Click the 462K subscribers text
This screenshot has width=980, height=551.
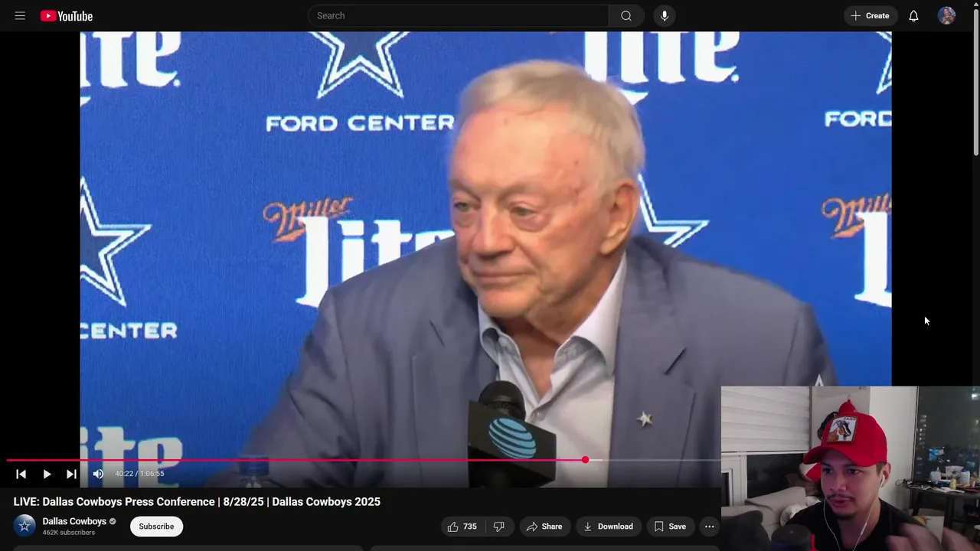pos(69,533)
